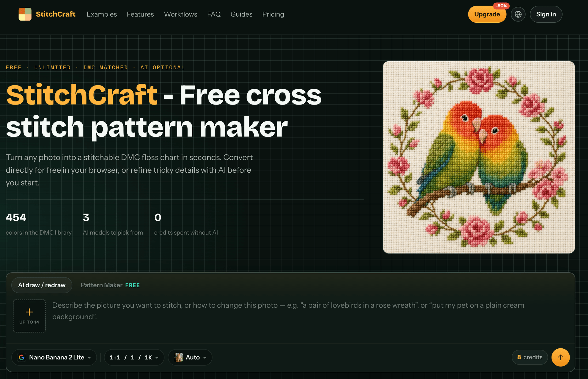Click the Sign in button

click(x=546, y=14)
